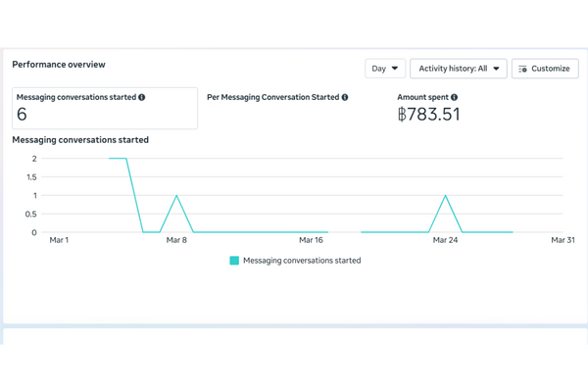Click the chart title above the graph
Viewport: 588px width, 392px height.
tap(79, 140)
